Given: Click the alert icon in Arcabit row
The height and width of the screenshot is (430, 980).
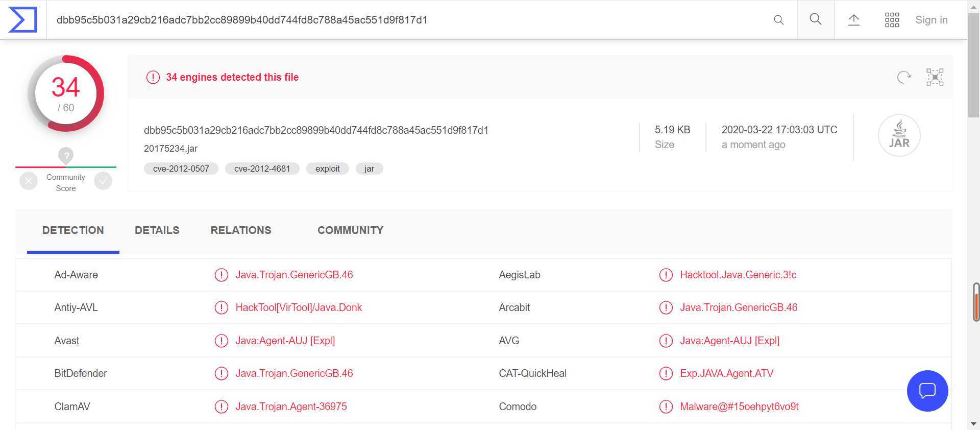Looking at the screenshot, I should (x=666, y=307).
